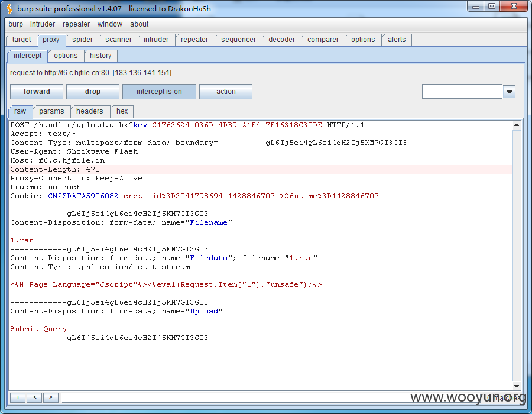Switch to the decoder tab

[281, 40]
